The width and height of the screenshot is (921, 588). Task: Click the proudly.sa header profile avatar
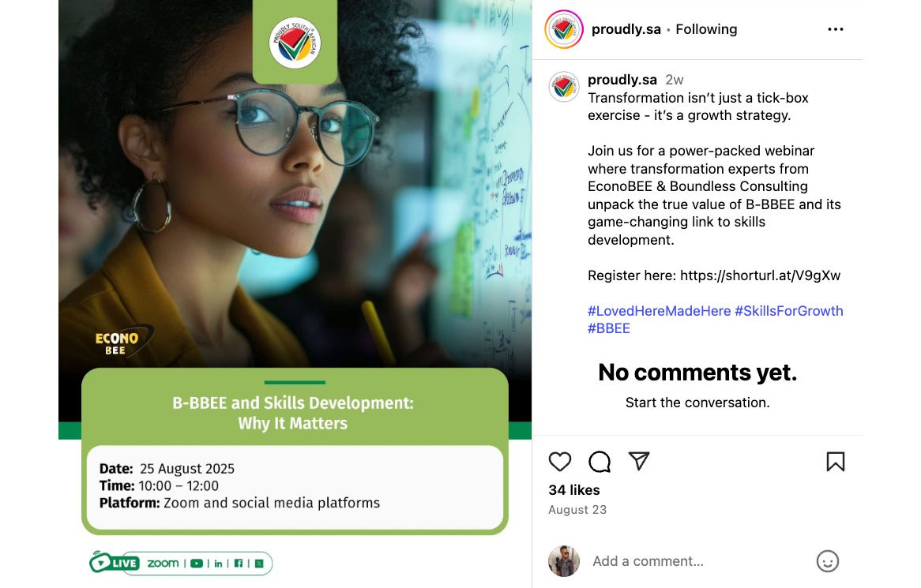coord(564,28)
